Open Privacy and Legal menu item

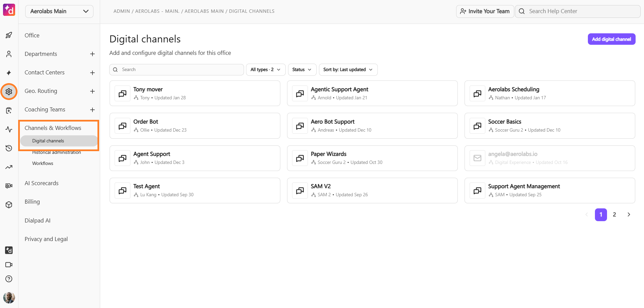(x=46, y=239)
